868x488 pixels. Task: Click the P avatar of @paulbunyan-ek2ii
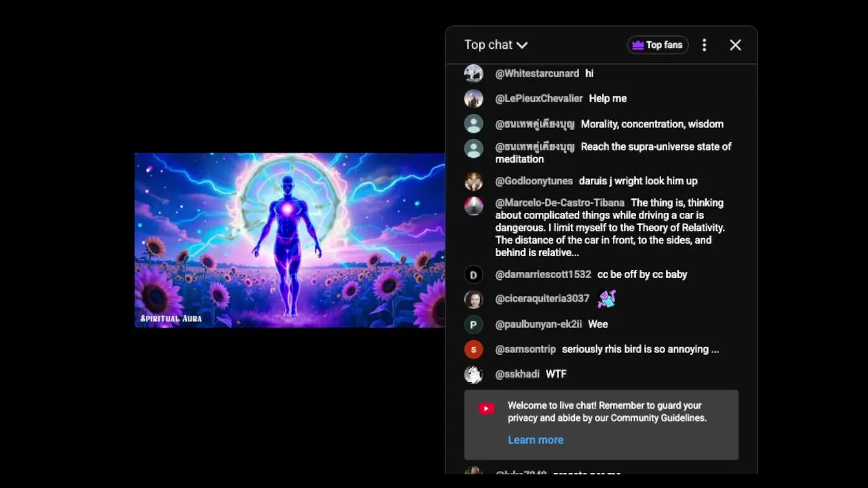[473, 324]
